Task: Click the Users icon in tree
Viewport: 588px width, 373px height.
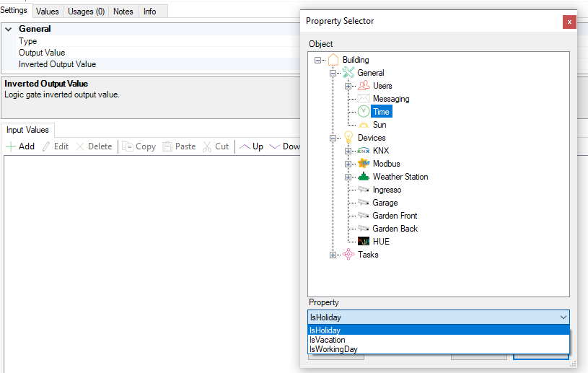Action: [364, 86]
